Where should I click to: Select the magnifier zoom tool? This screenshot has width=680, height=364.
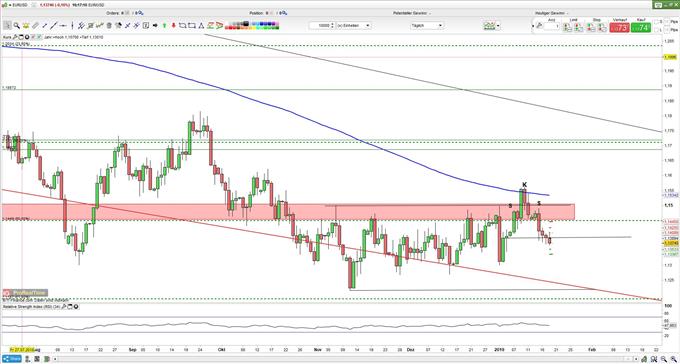coord(16,26)
